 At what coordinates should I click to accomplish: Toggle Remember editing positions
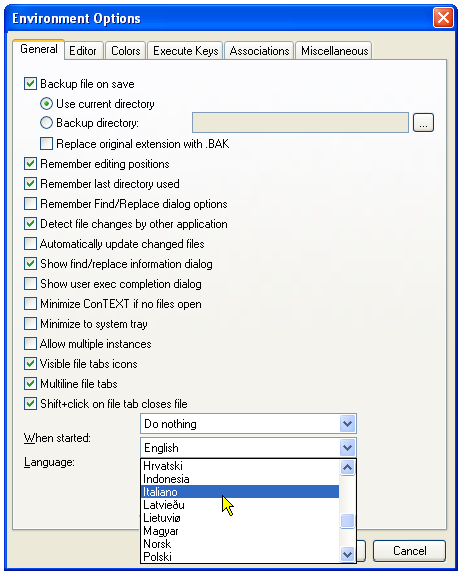30,164
